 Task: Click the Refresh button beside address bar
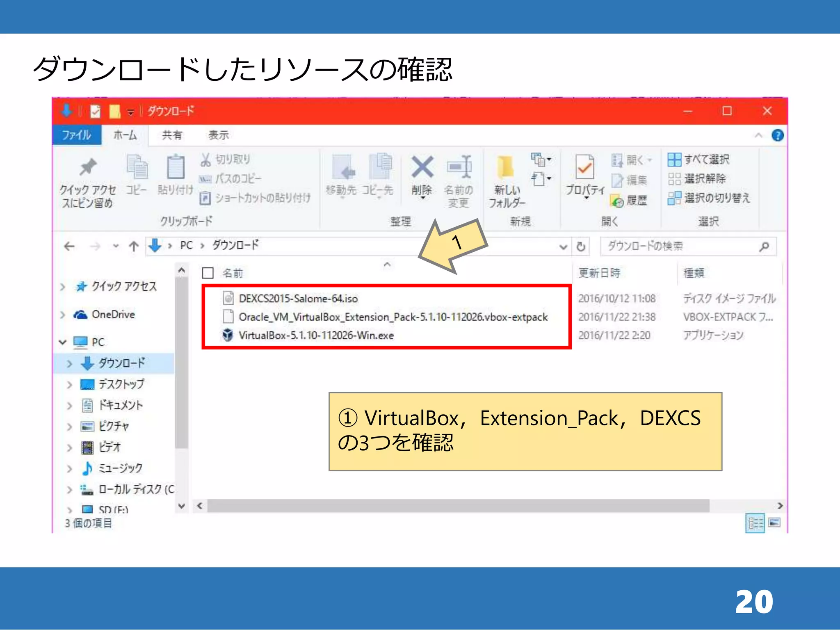tap(581, 246)
